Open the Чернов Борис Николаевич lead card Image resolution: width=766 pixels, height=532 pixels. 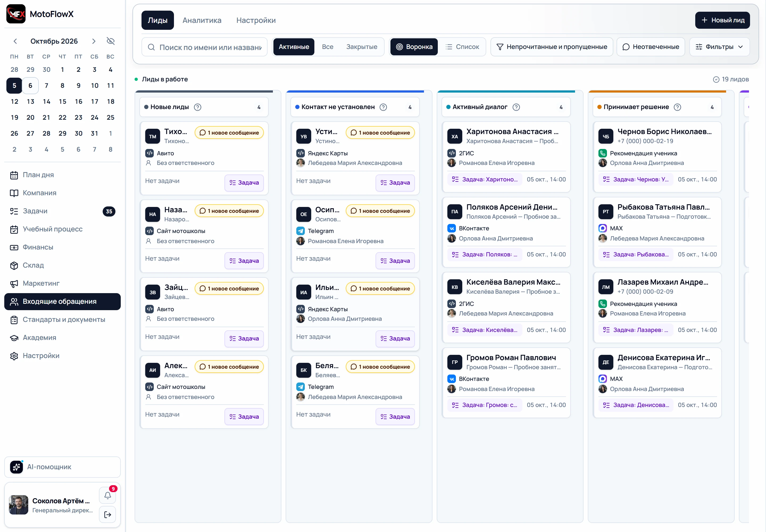coord(657,157)
